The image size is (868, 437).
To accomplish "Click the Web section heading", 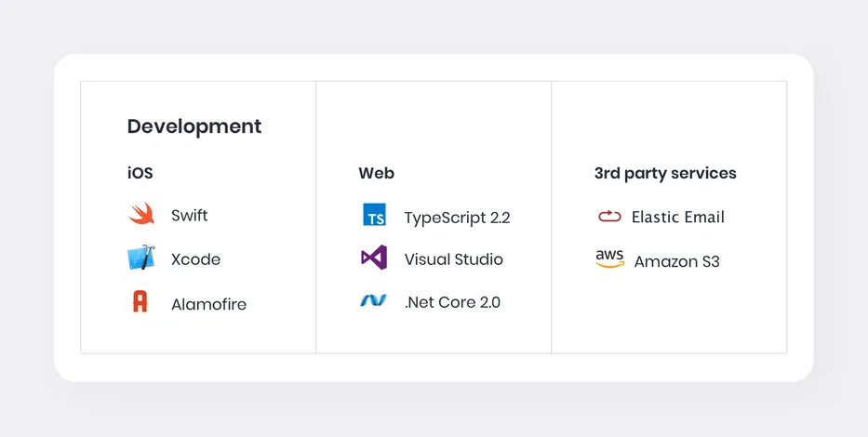I will (376, 173).
